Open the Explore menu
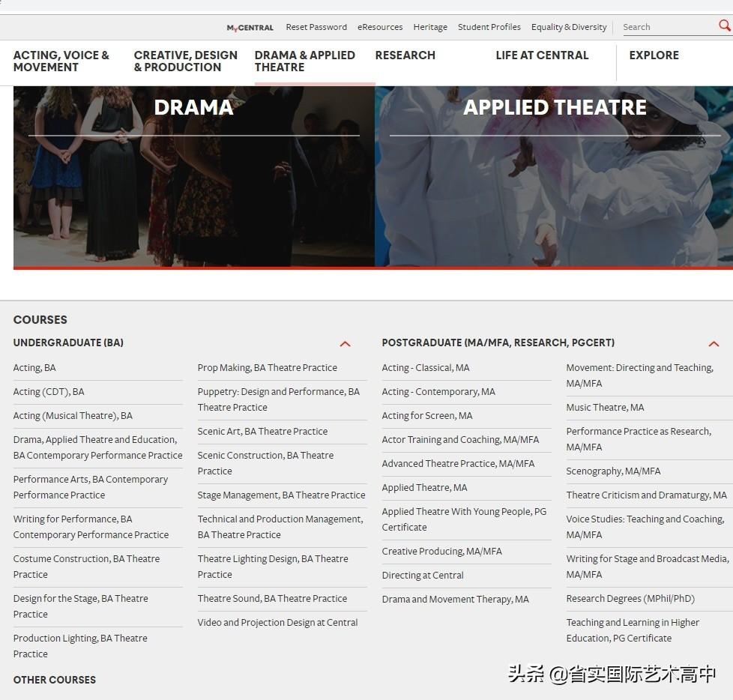This screenshot has height=700, width=733. tap(654, 55)
